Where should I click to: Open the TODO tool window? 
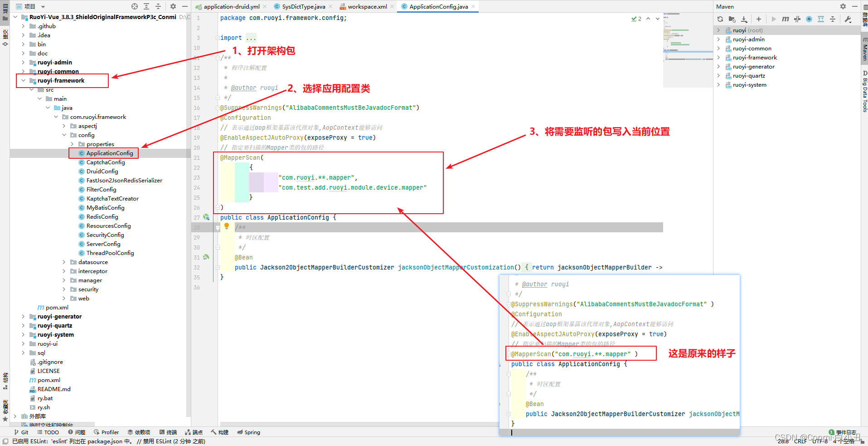coord(48,432)
